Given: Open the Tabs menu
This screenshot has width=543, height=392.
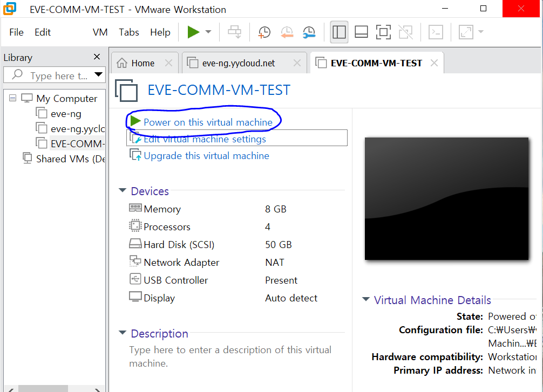Looking at the screenshot, I should point(129,32).
